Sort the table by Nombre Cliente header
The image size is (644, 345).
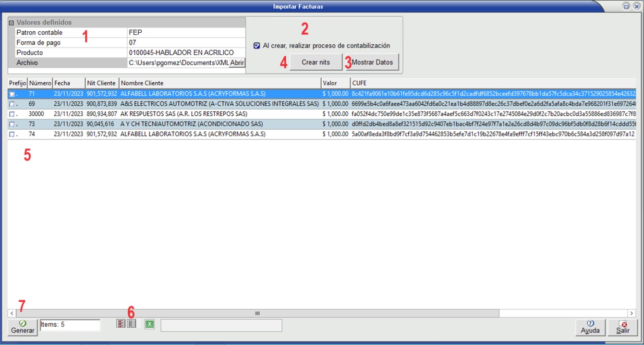[219, 83]
